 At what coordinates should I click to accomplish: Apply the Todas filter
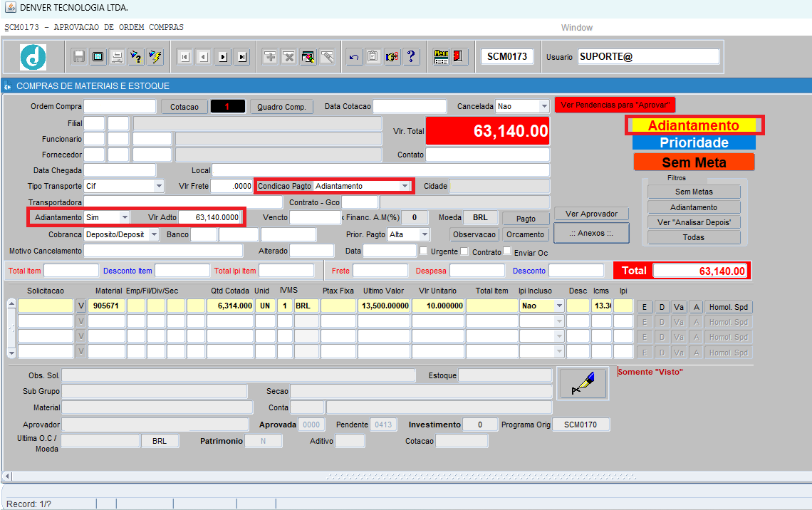tap(694, 237)
